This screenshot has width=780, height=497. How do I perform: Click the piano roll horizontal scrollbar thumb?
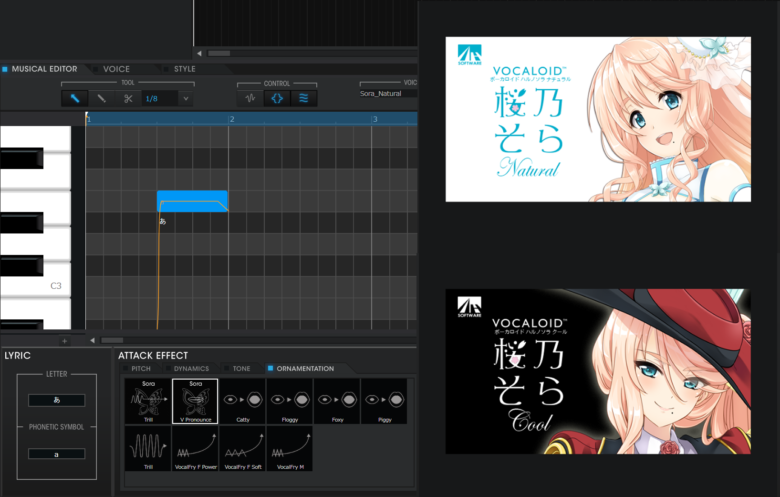112,340
